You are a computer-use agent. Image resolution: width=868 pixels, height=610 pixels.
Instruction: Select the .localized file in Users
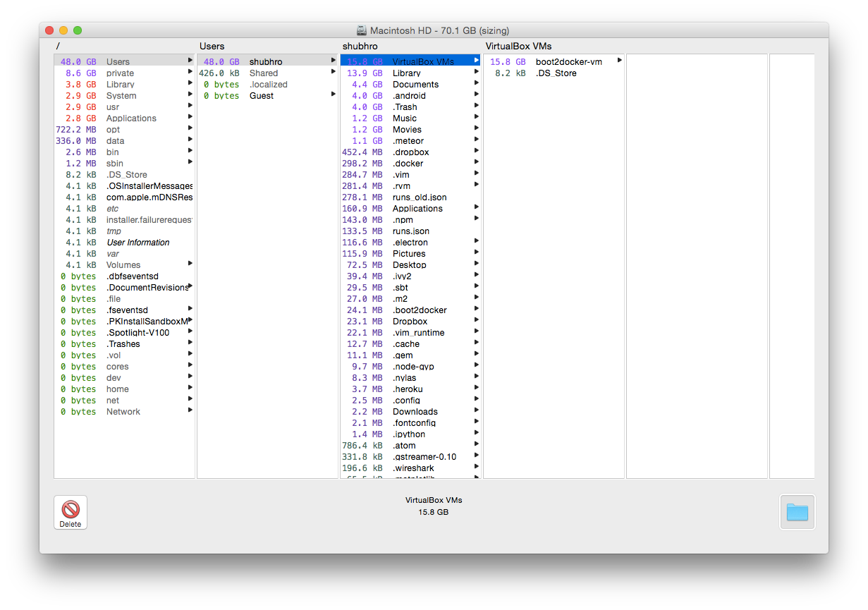coord(268,85)
